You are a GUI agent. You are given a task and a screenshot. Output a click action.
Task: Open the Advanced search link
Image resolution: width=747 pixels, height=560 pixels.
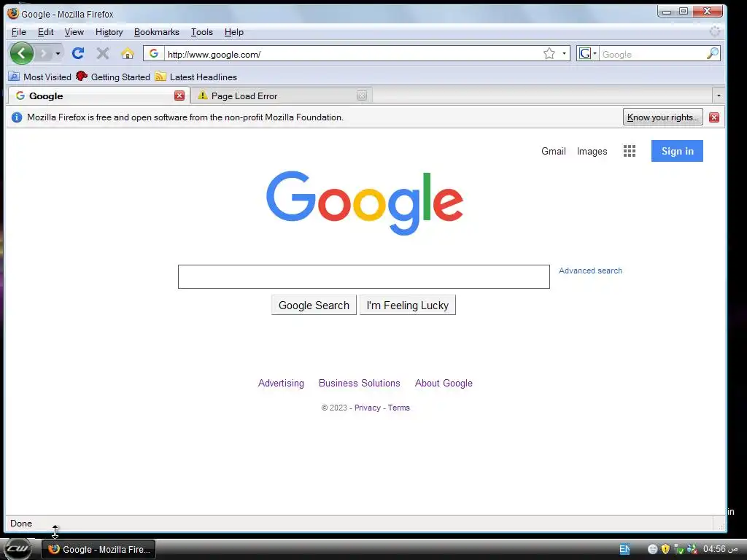(590, 271)
